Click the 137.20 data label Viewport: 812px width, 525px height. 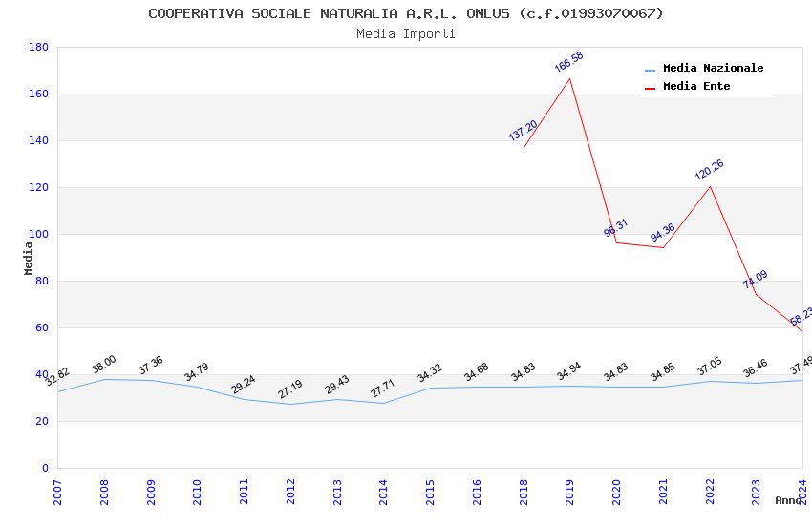tap(523, 131)
